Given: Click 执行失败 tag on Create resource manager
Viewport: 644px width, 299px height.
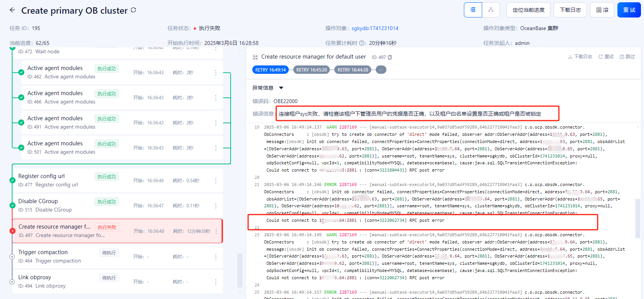Looking at the screenshot, I should (107, 227).
